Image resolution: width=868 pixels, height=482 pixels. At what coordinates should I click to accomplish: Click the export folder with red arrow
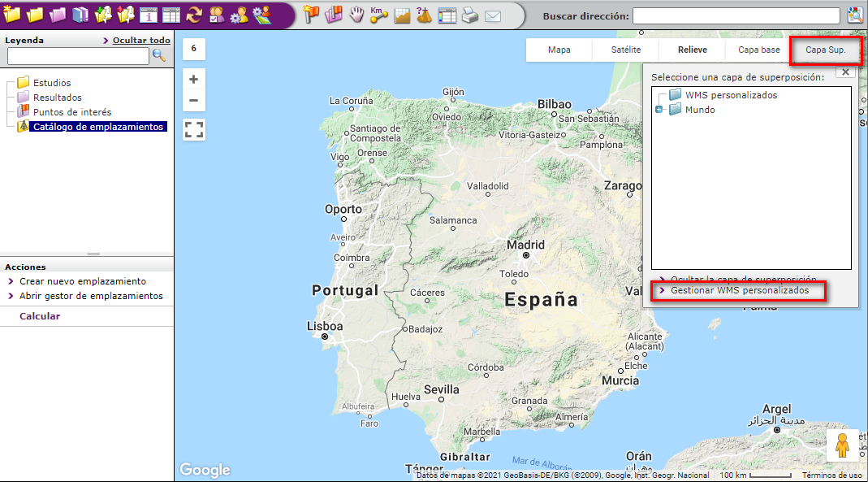[x=126, y=15]
